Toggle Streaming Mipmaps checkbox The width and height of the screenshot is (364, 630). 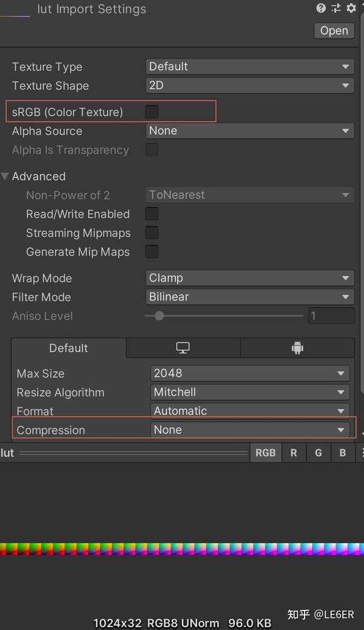point(152,232)
